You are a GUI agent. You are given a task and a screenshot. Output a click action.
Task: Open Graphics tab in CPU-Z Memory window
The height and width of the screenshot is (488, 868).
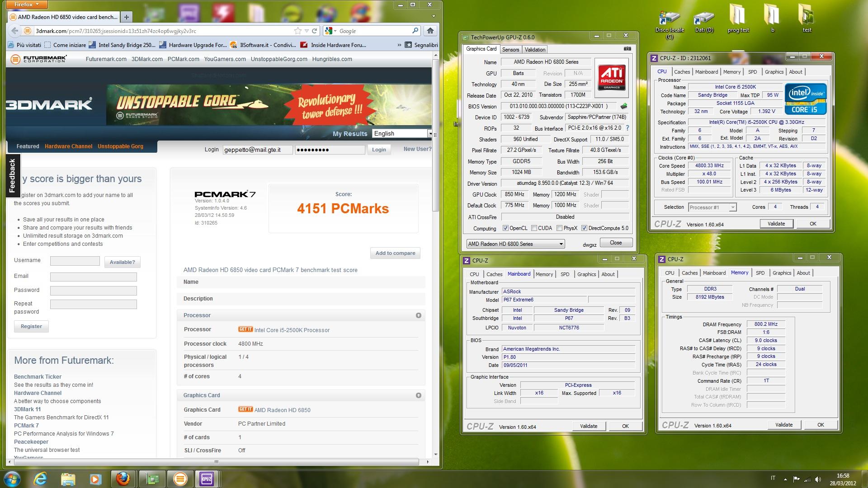(x=782, y=273)
